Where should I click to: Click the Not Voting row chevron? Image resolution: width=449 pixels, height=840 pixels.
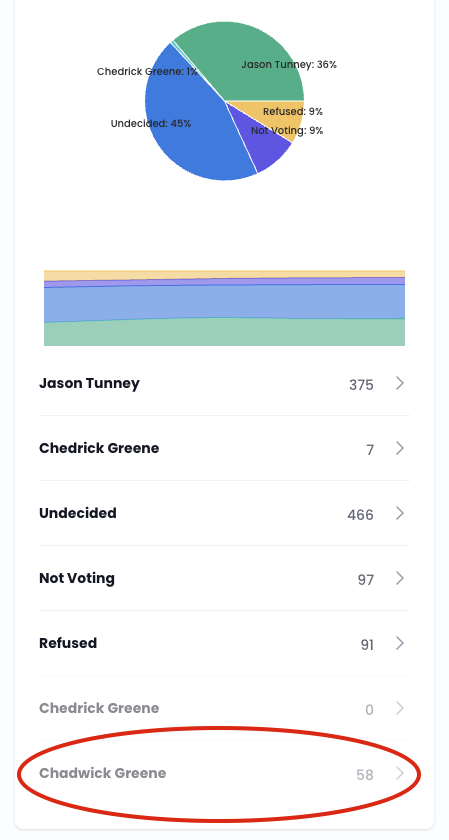[400, 578]
